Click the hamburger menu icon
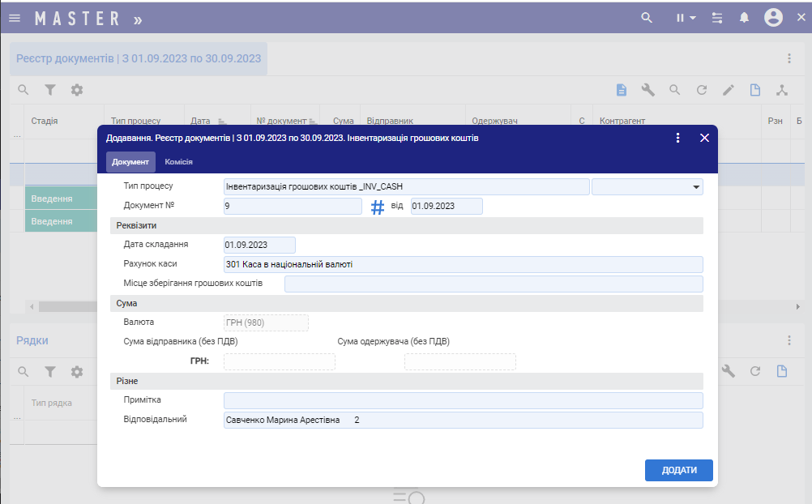 (x=15, y=18)
